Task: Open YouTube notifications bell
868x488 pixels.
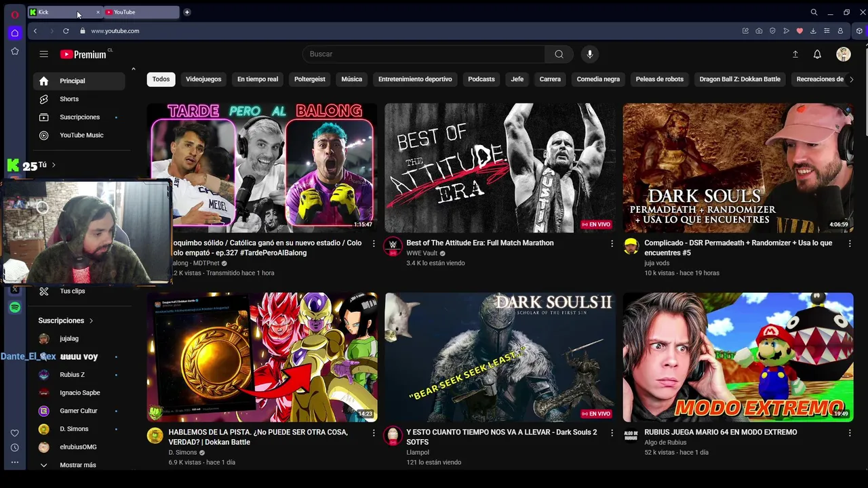Action: [x=817, y=54]
